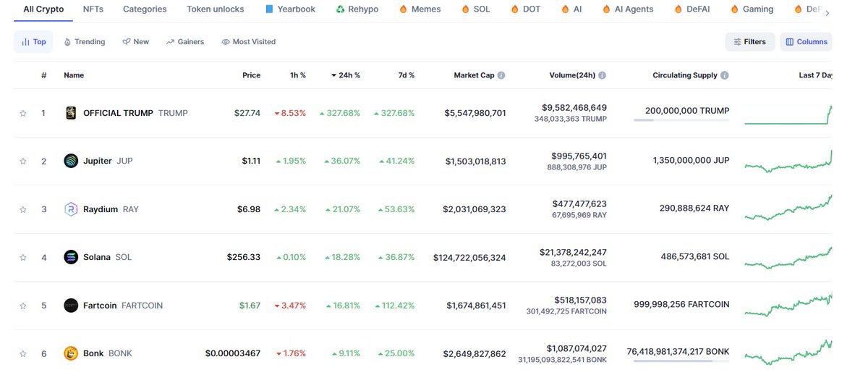Open the Columns customizer
The width and height of the screenshot is (868, 370).
point(806,42)
